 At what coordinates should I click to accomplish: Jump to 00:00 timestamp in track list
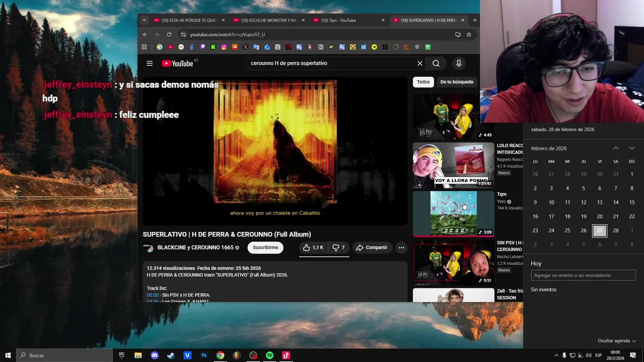click(x=152, y=295)
